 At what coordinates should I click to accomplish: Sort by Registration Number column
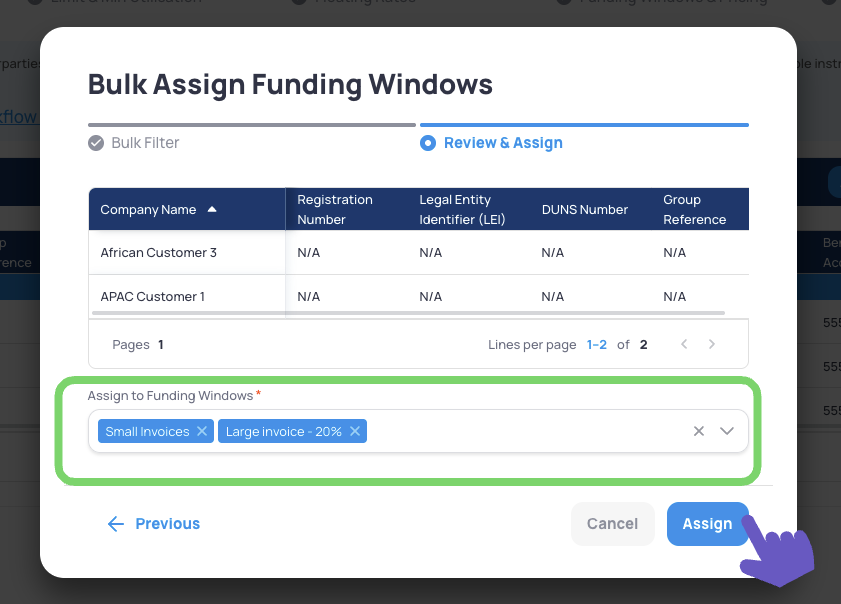[334, 210]
